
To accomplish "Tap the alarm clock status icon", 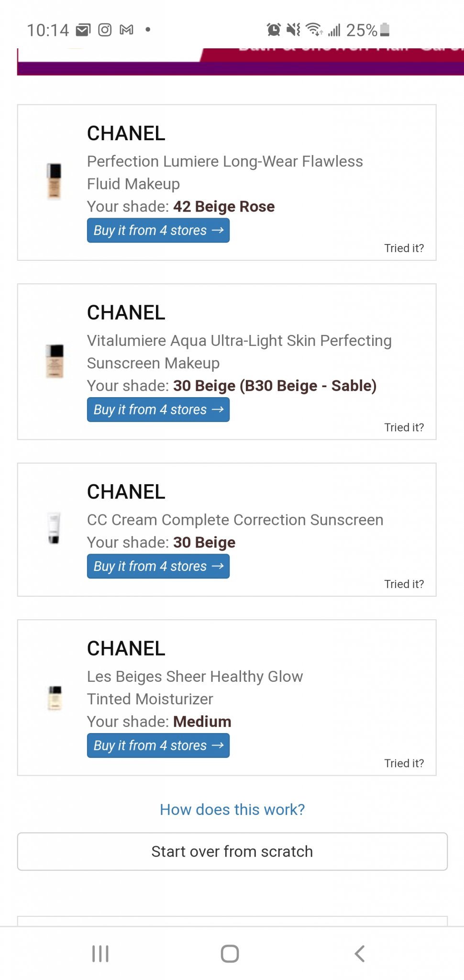I will coord(274,30).
